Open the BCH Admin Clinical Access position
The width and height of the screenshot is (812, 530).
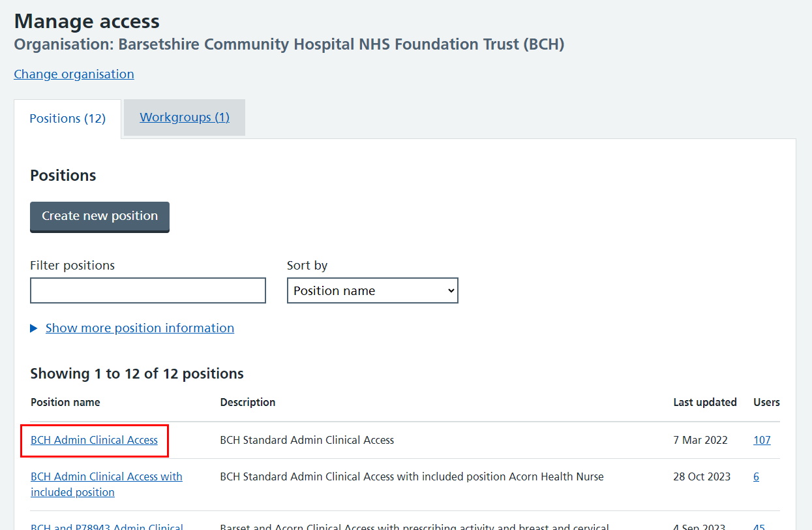[x=94, y=440]
